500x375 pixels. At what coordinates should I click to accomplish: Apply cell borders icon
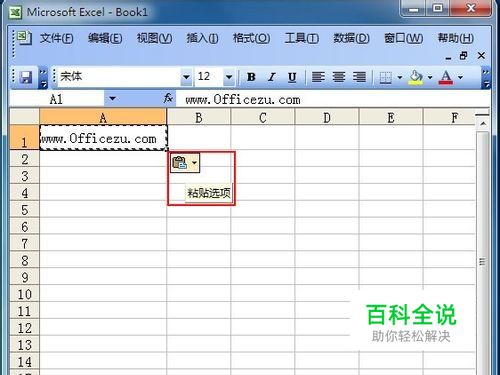386,78
